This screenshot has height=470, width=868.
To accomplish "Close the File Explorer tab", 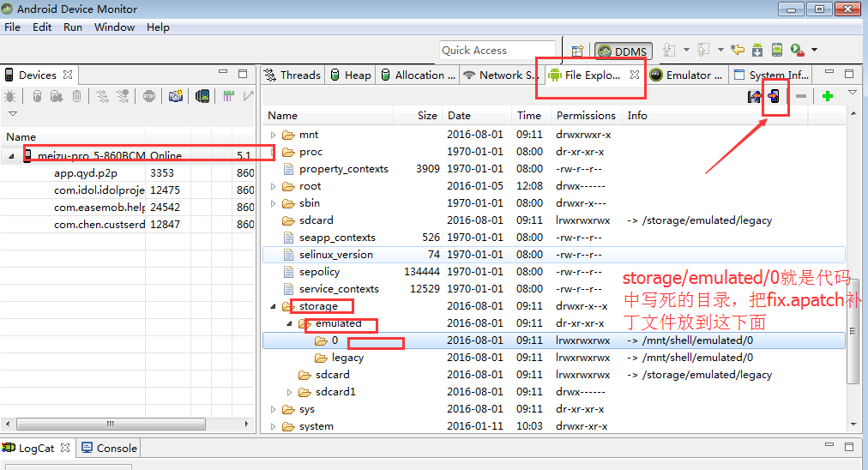I will (635, 74).
